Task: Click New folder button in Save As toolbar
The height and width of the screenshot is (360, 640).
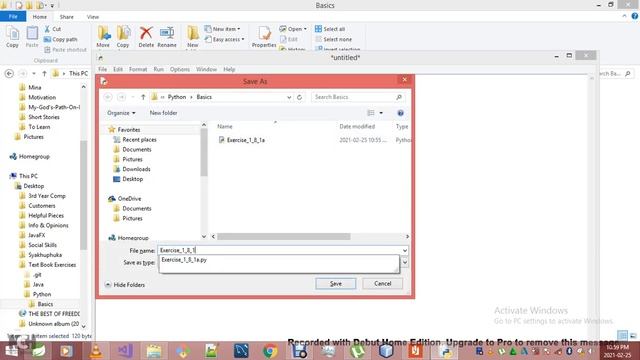Action: (163, 113)
